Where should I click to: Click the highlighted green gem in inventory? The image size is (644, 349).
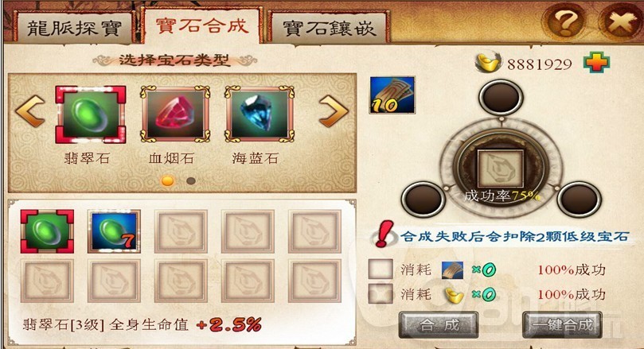click(x=47, y=231)
